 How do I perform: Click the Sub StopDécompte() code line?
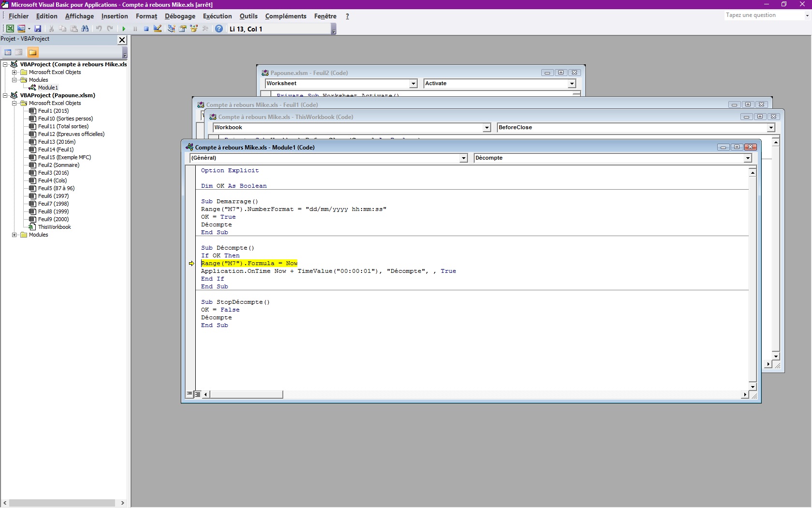[235, 302]
